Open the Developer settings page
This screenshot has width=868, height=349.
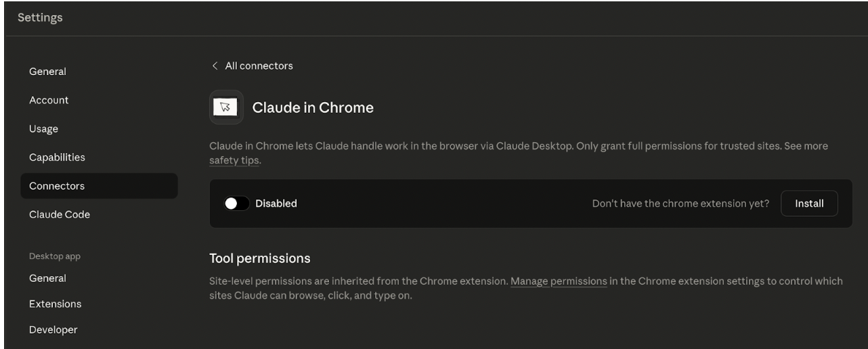53,329
